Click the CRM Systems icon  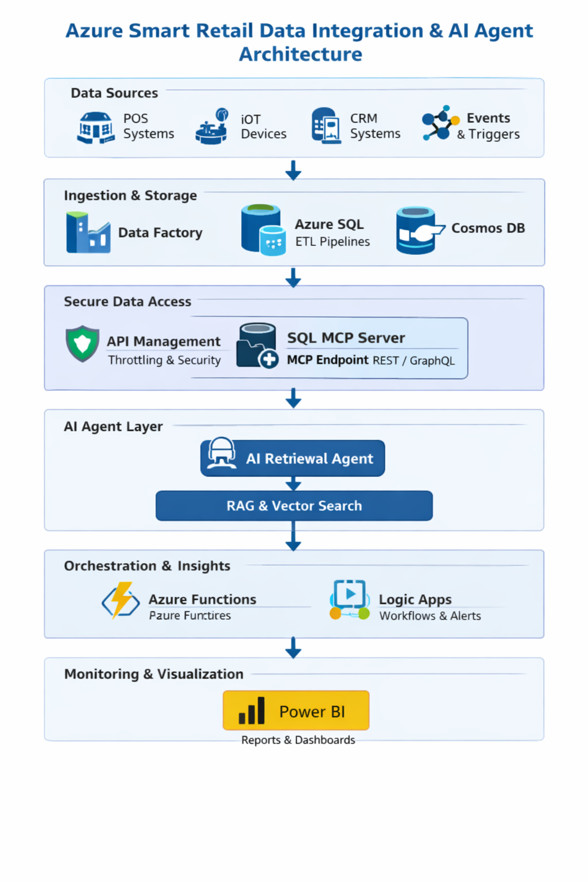326,125
